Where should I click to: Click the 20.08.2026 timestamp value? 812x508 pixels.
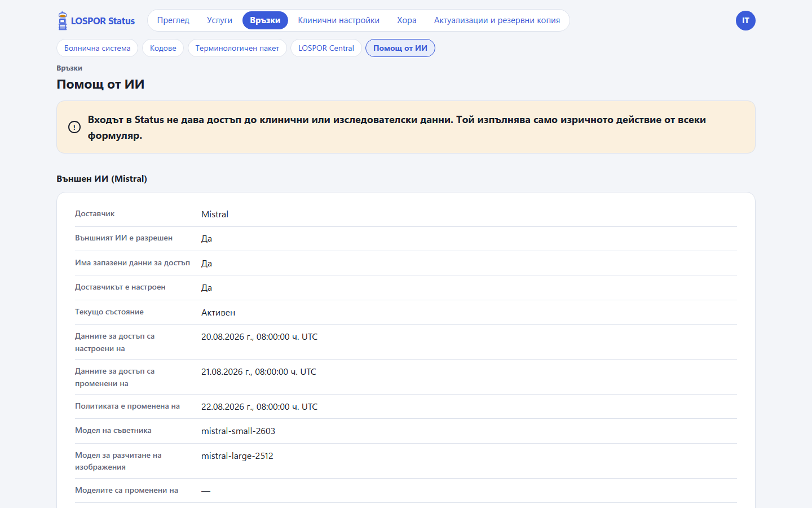[x=259, y=337]
